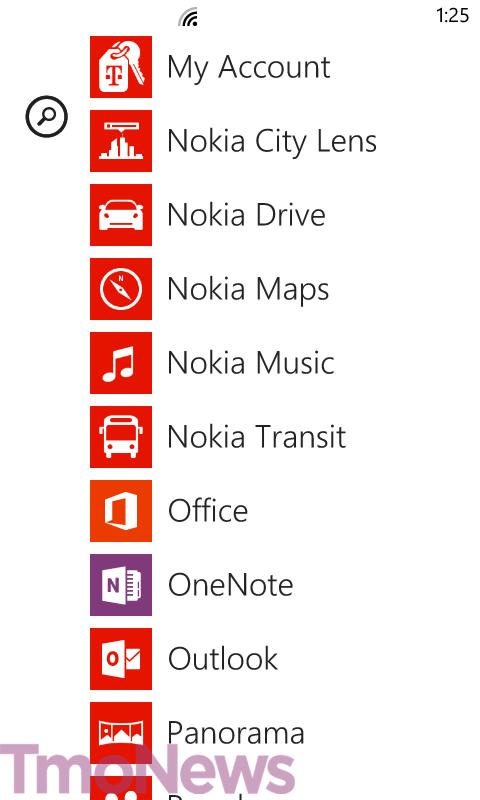Choose Nokia Maps list entry
The width and height of the screenshot is (480, 800).
248,290
